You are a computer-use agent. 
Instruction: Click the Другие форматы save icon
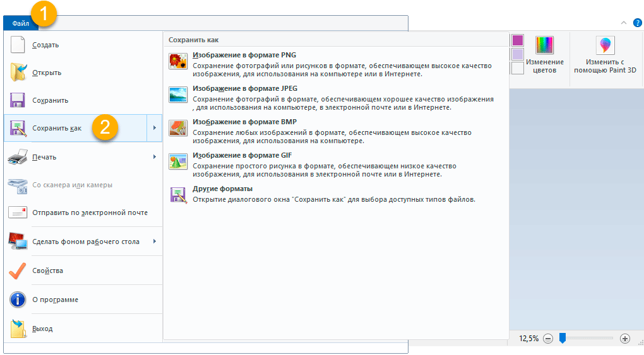(x=179, y=195)
